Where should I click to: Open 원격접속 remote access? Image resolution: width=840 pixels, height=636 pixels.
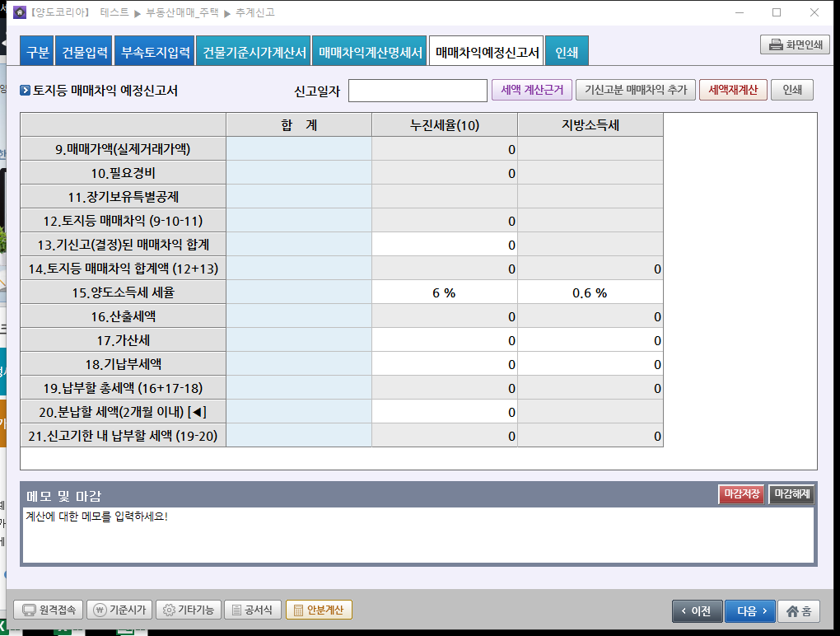click(49, 610)
